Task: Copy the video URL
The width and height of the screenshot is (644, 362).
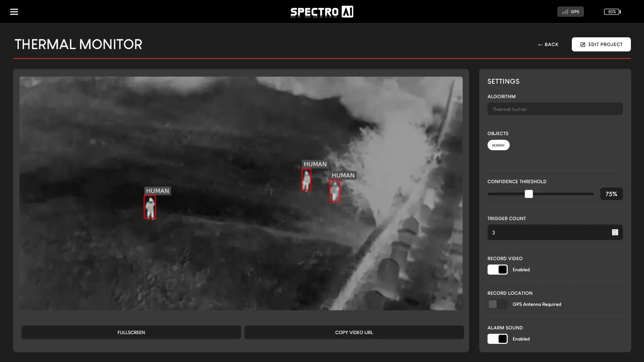Action: [354, 332]
